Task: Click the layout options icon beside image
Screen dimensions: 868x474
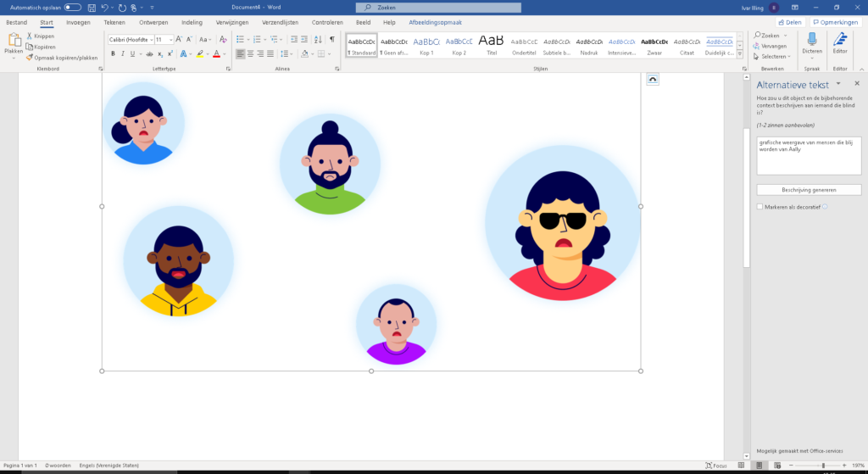Action: 652,79
